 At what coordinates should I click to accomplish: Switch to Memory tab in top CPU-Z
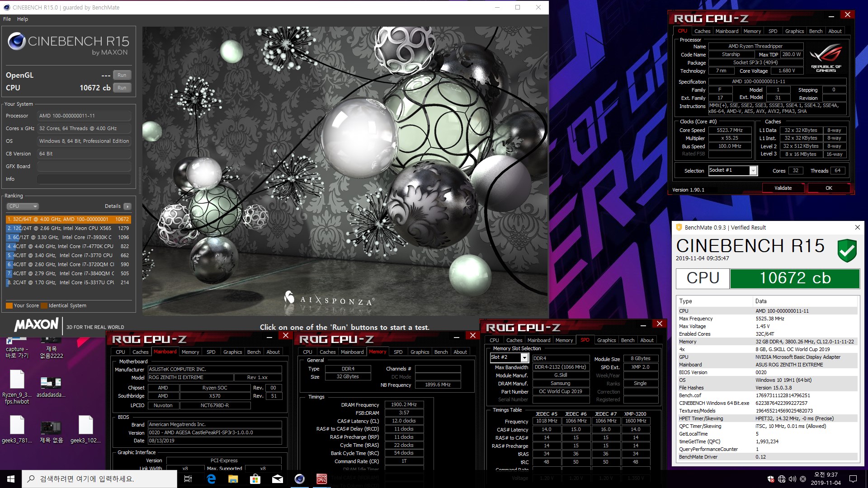(x=752, y=31)
